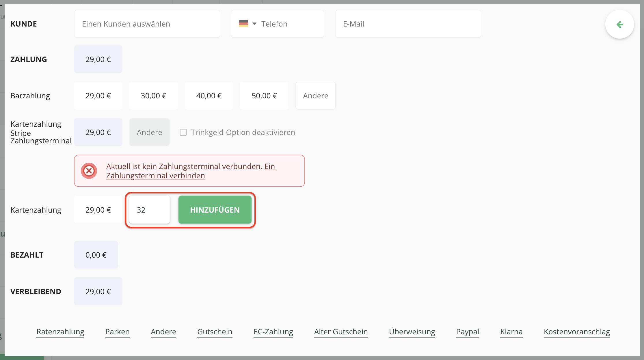Select the Gutschein payment link
The height and width of the screenshot is (360, 644).
(x=215, y=332)
